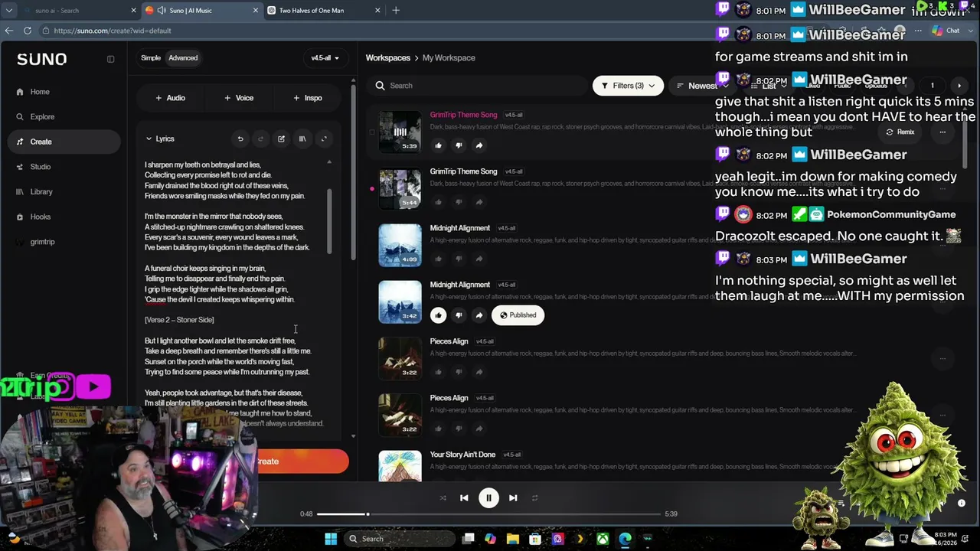Image resolution: width=980 pixels, height=551 pixels.
Task: Undo the last lyrics edit
Action: pos(240,139)
